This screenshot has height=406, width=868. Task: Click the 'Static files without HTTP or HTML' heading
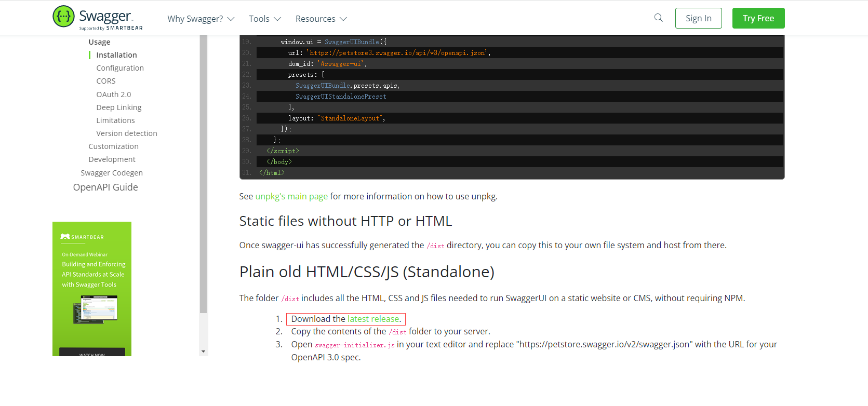coord(345,221)
